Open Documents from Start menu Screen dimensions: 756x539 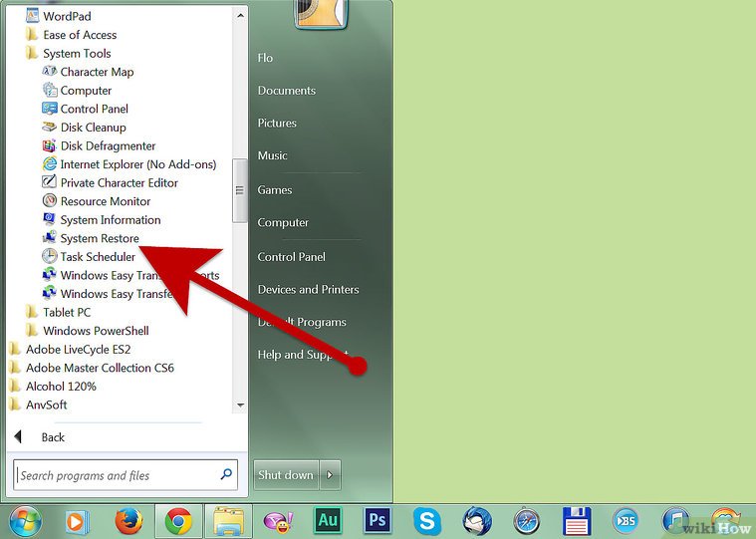[x=287, y=90]
